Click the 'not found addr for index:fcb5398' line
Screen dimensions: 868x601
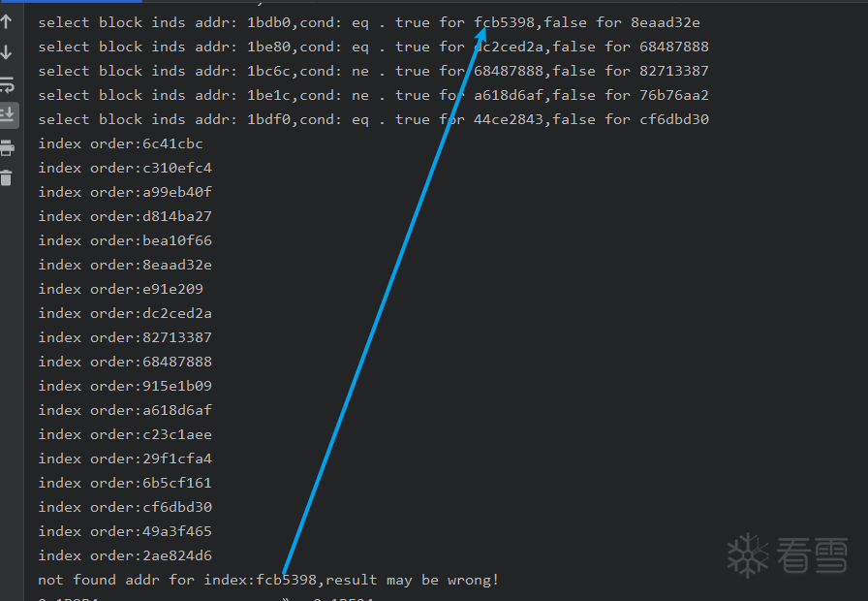click(x=268, y=580)
